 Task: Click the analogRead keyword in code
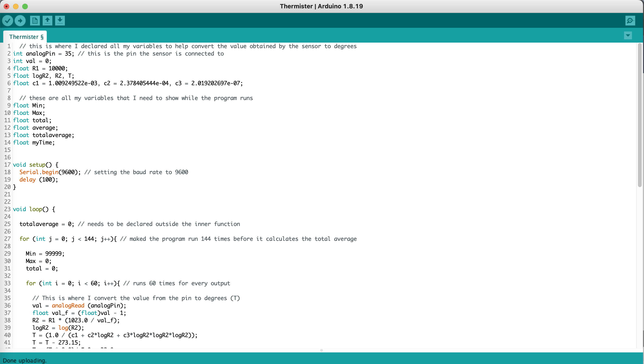coord(68,305)
